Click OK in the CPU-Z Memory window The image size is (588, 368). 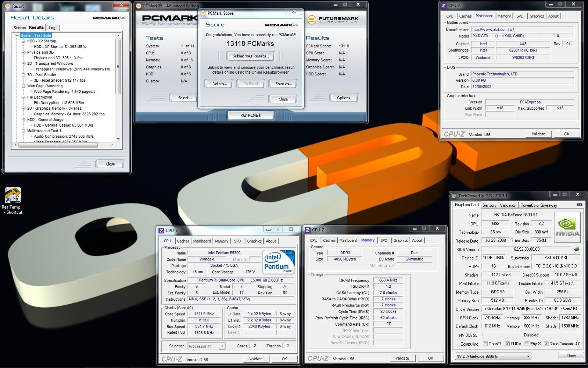[430, 358]
